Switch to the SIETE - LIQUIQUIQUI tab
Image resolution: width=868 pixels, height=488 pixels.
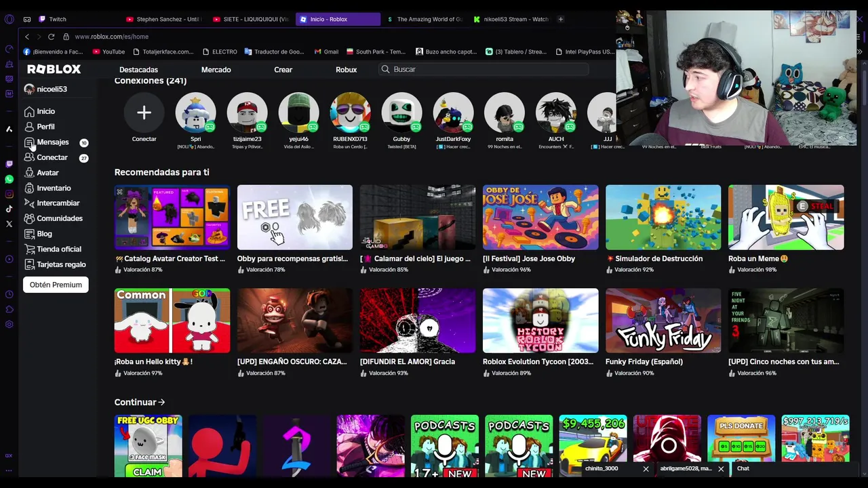(x=251, y=19)
